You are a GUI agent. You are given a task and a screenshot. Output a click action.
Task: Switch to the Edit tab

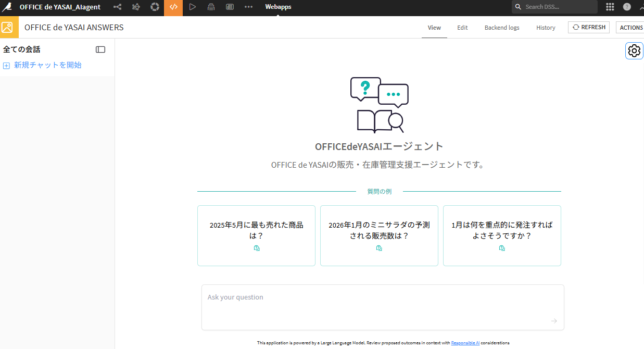[x=462, y=28]
